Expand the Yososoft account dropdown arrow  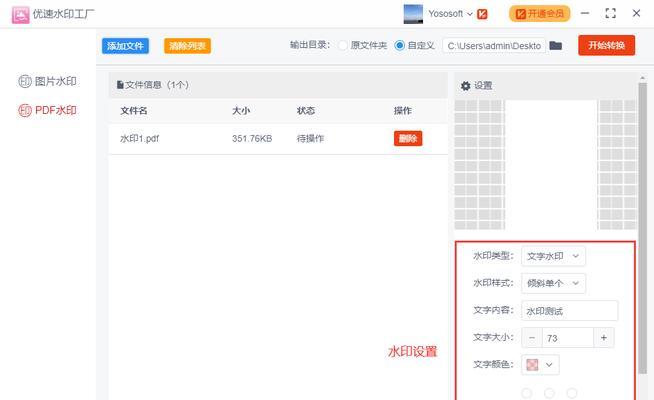[470, 14]
